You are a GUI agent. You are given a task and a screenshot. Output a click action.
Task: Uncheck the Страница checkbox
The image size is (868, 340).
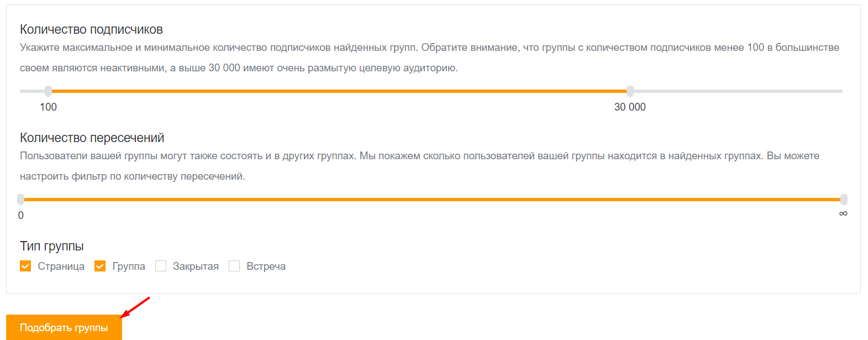click(x=25, y=266)
